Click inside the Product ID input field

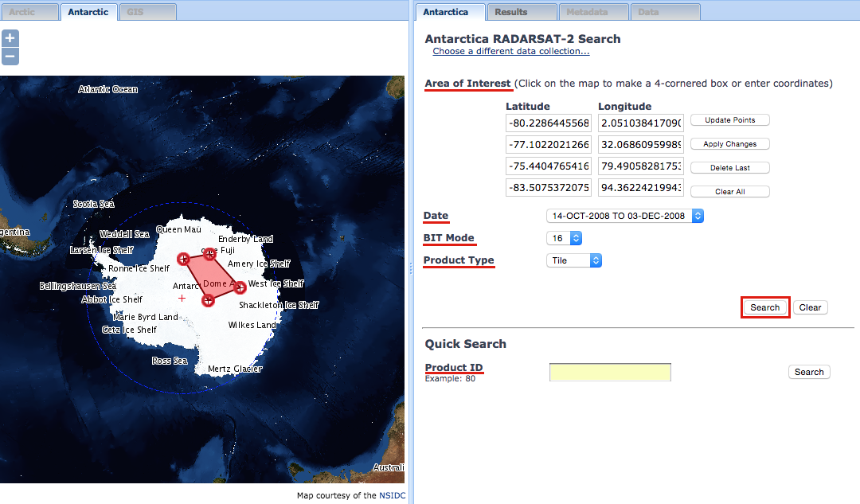point(610,372)
